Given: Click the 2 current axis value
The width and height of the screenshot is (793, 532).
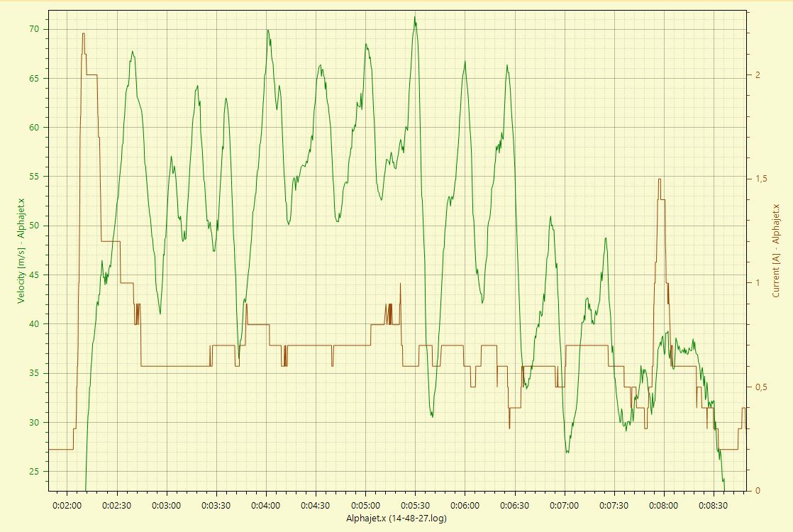Looking at the screenshot, I should (758, 75).
